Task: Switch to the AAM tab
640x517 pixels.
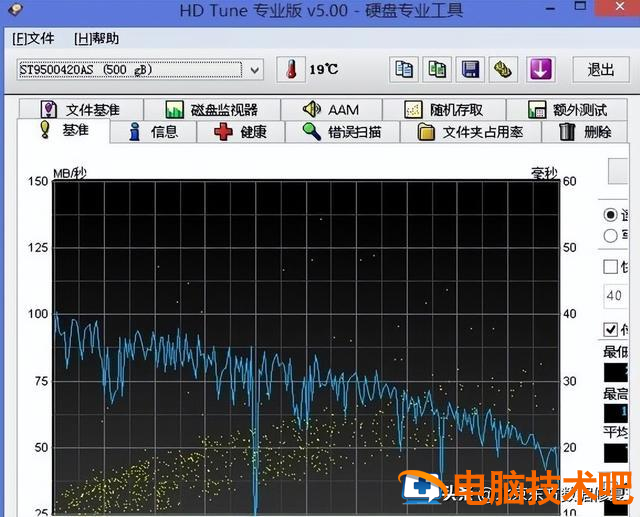Action: pyautogui.click(x=331, y=109)
